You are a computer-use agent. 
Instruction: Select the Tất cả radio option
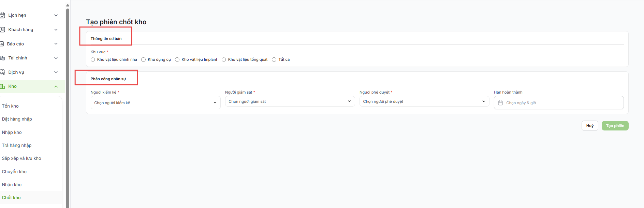[274, 59]
